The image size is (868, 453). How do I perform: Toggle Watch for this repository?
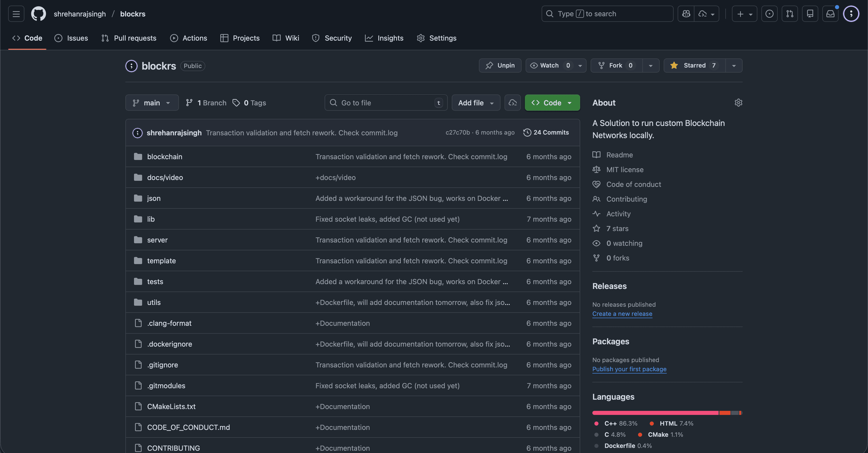(x=549, y=66)
